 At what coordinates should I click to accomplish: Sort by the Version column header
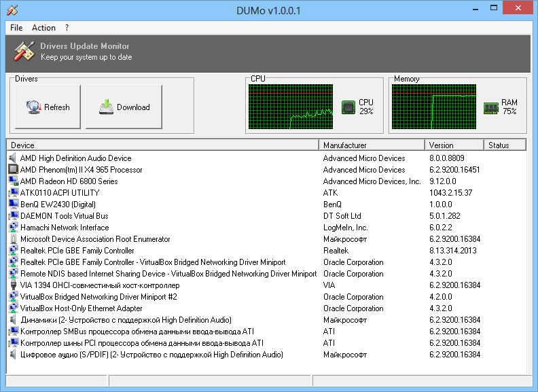tap(454, 145)
